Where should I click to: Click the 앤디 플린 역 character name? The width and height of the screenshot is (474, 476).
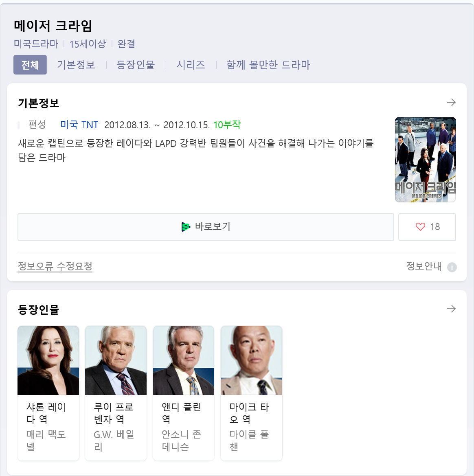(181, 413)
